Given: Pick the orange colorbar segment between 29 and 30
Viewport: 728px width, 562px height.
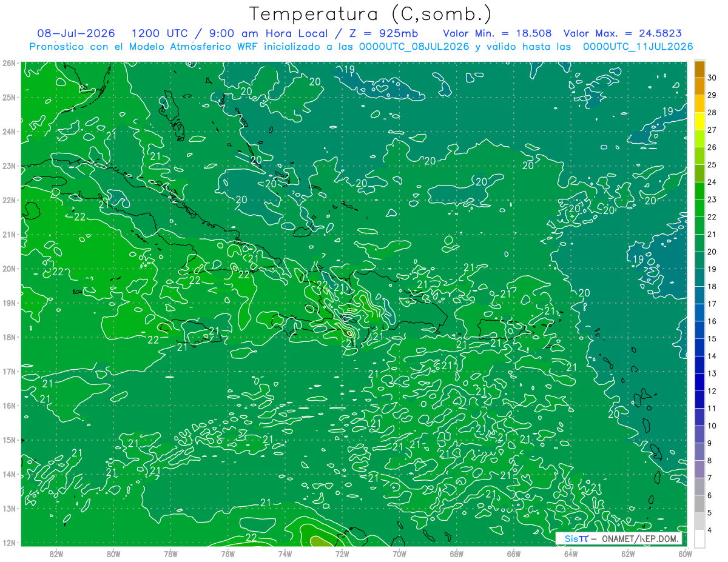Looking at the screenshot, I should (700, 87).
